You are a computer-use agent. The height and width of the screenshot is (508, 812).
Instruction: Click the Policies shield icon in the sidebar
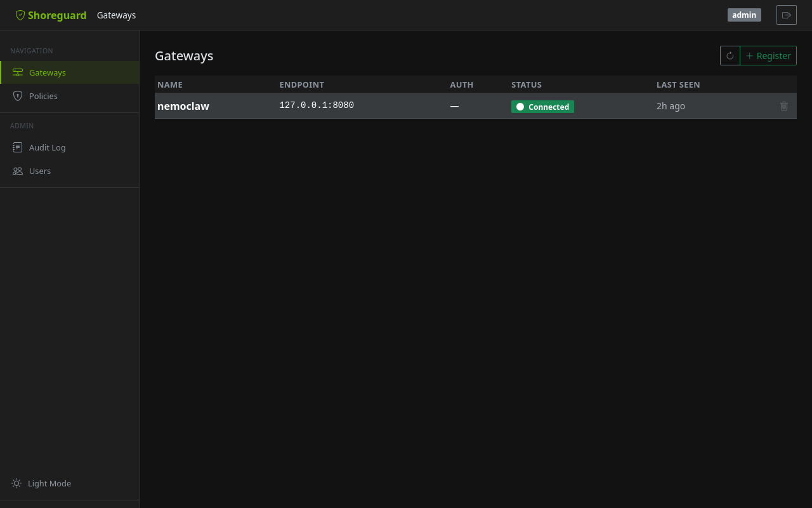(18, 96)
